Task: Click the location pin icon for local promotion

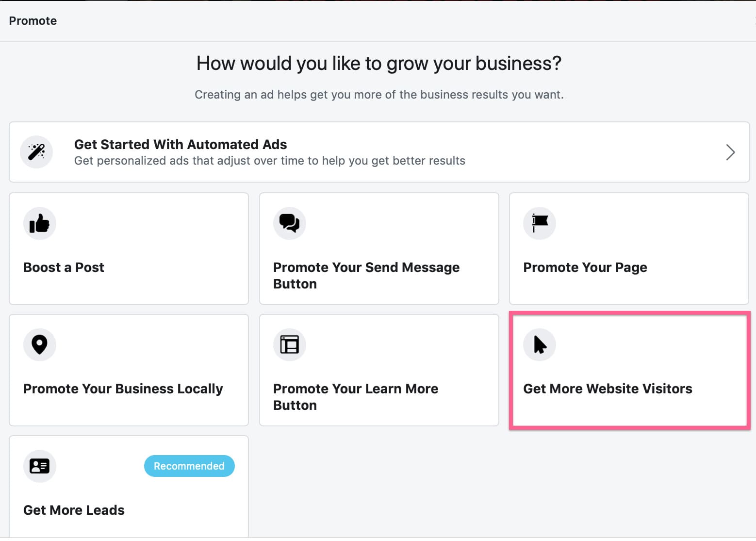Action: tap(39, 345)
